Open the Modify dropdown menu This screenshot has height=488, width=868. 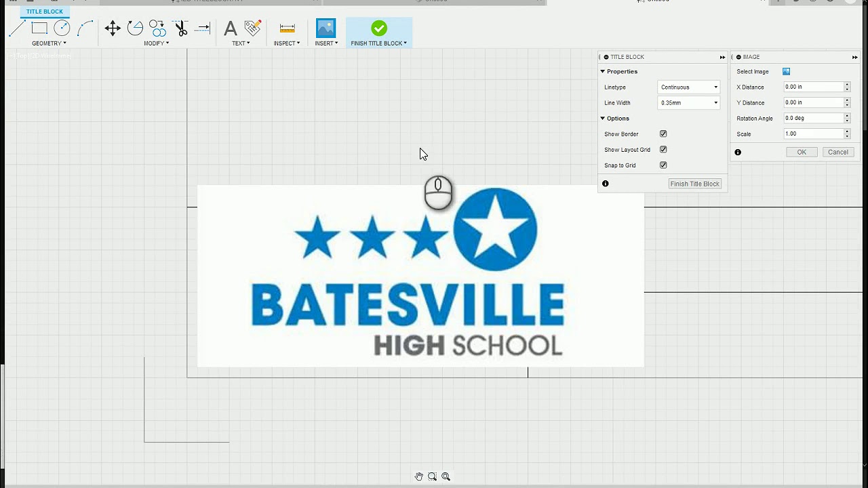click(157, 43)
